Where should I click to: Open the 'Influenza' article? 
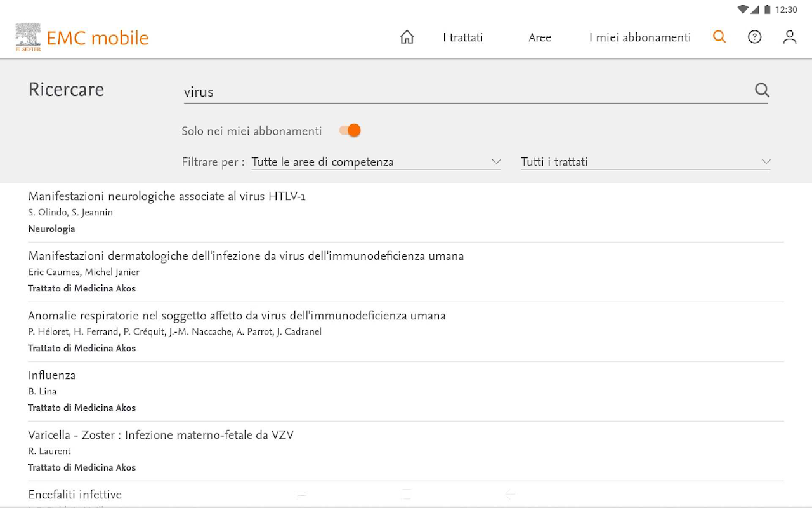click(x=52, y=375)
